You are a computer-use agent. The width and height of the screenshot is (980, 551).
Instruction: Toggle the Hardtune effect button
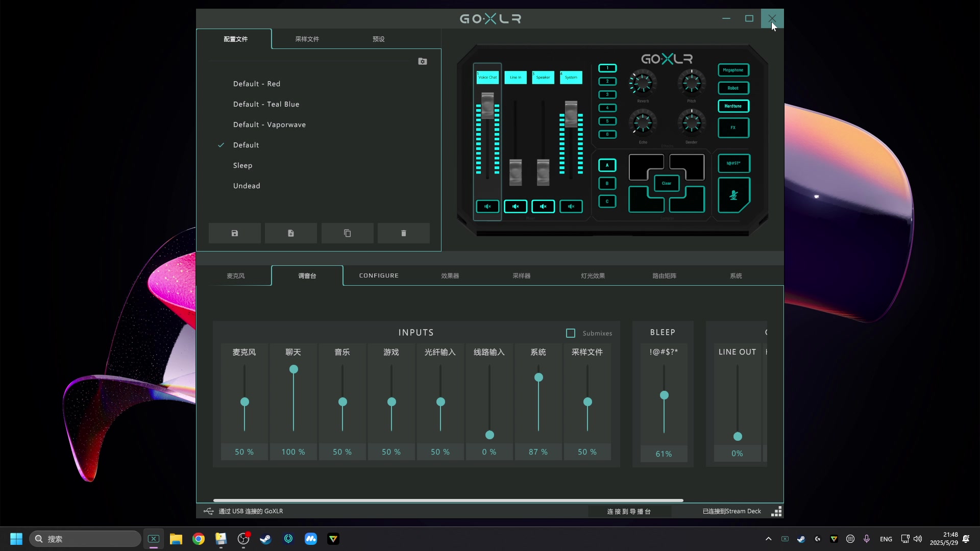pos(733,106)
